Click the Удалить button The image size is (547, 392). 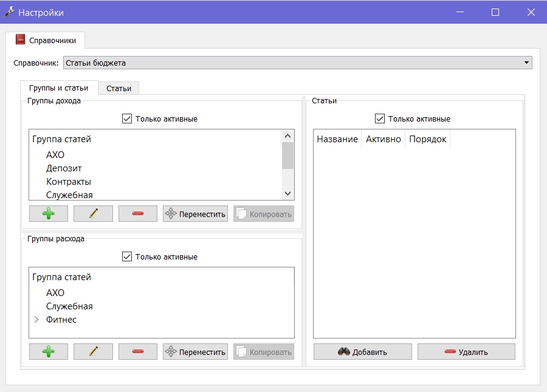(466, 351)
